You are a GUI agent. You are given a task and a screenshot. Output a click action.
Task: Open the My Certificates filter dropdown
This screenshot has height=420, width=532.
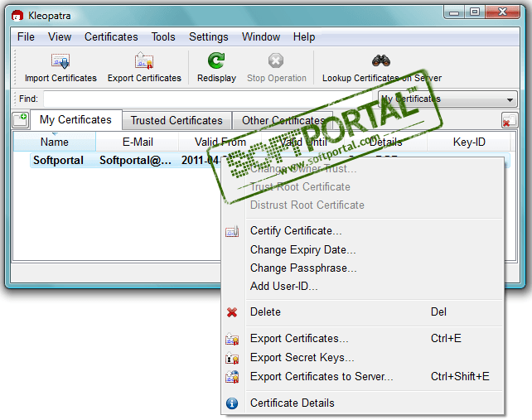pyautogui.click(x=447, y=99)
